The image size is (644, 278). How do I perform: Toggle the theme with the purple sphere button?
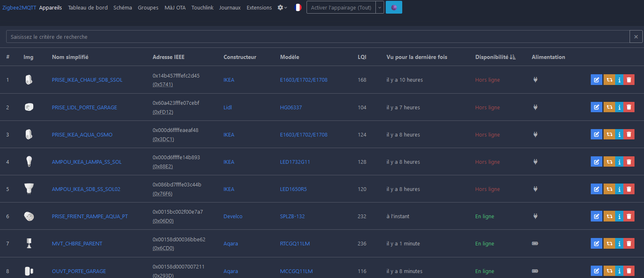(x=394, y=7)
